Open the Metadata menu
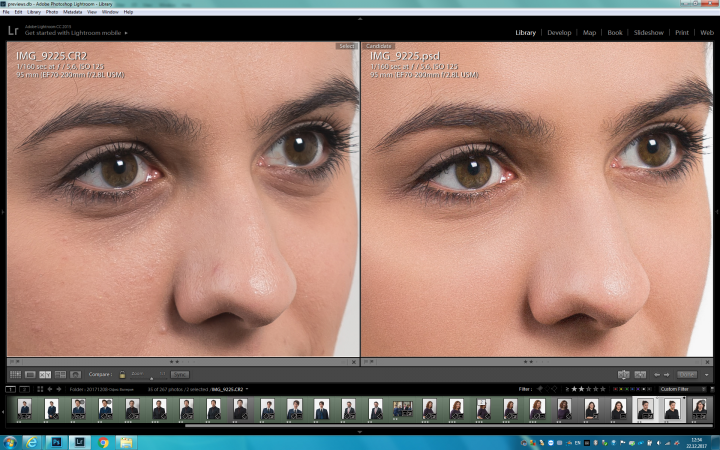The width and height of the screenshot is (720, 450). [73, 12]
